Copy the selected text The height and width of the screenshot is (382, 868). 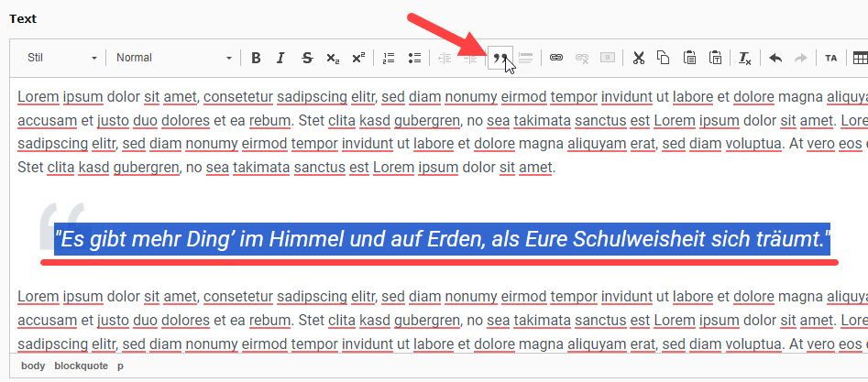664,58
